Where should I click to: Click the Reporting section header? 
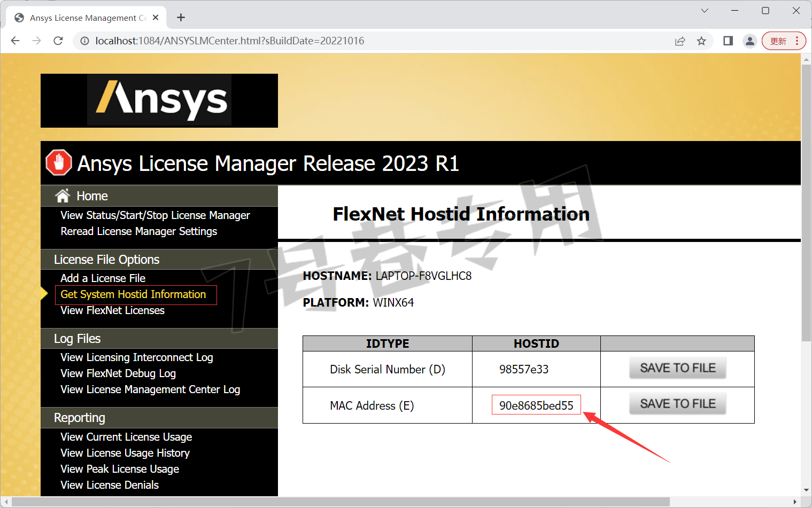(159, 418)
